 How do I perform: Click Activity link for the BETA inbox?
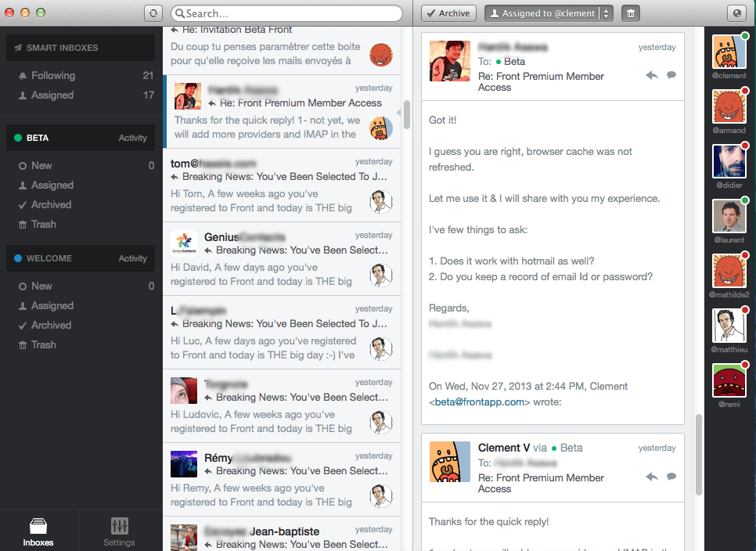click(x=132, y=138)
